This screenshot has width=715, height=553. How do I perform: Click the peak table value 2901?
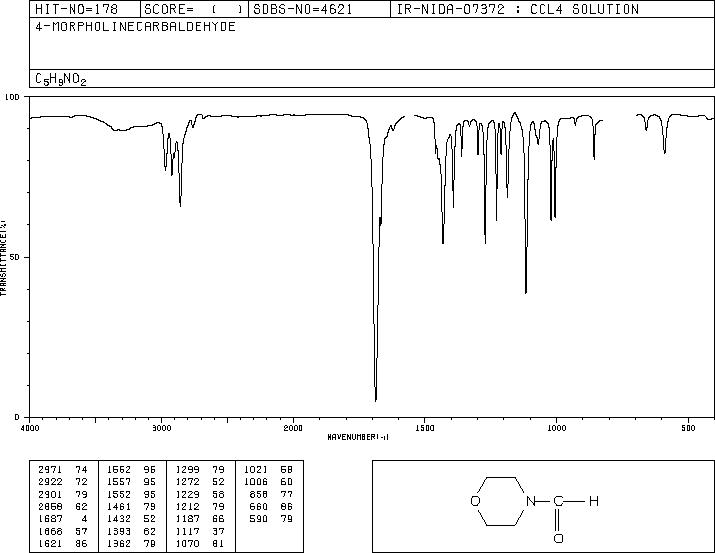coord(50,494)
